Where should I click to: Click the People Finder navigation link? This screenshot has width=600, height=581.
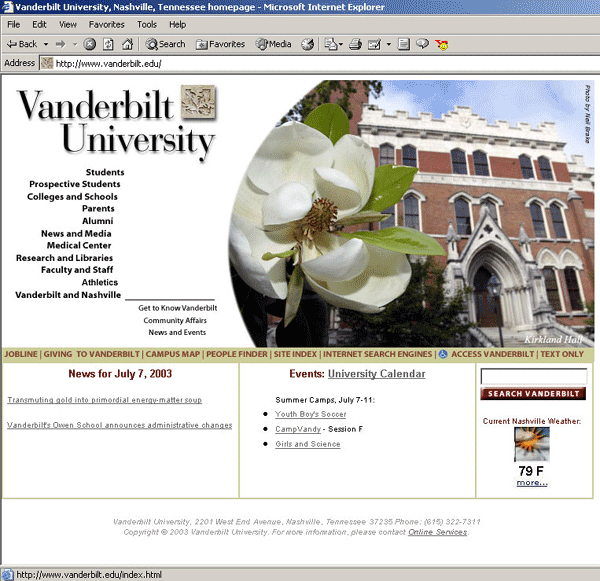(x=237, y=355)
